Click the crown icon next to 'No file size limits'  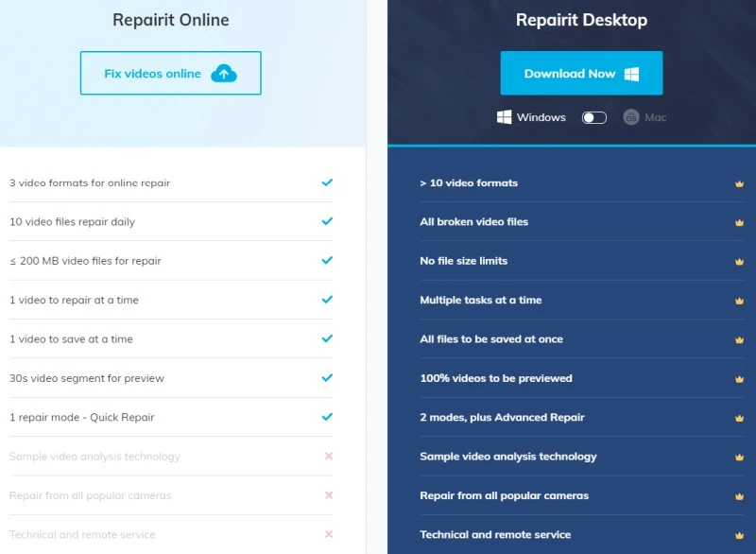click(x=738, y=261)
